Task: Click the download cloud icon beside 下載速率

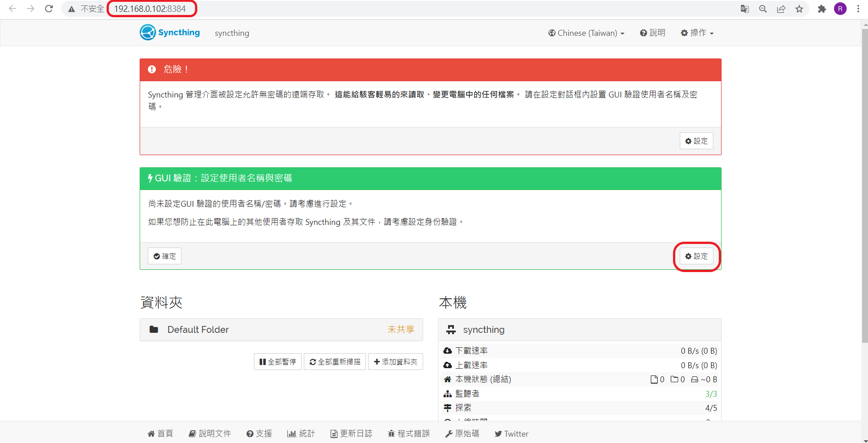Action: (448, 351)
